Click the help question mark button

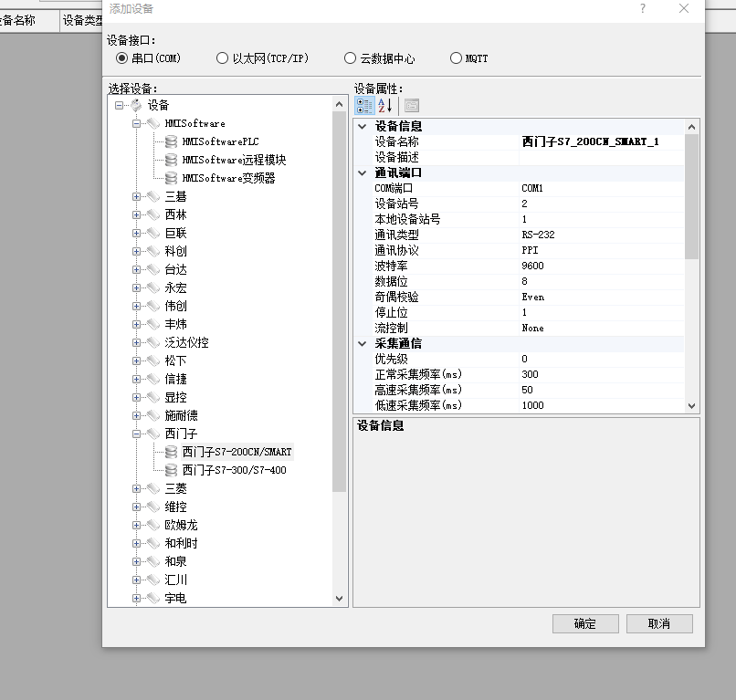[x=643, y=8]
